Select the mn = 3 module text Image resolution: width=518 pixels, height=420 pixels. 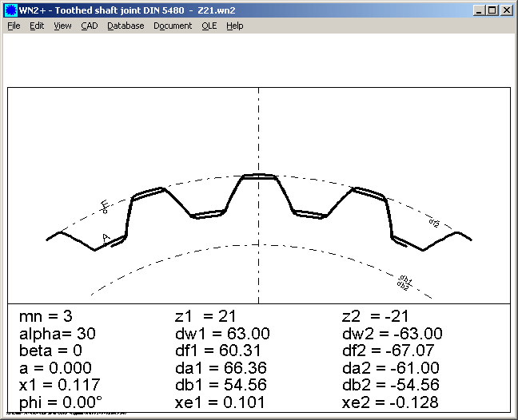click(x=46, y=317)
